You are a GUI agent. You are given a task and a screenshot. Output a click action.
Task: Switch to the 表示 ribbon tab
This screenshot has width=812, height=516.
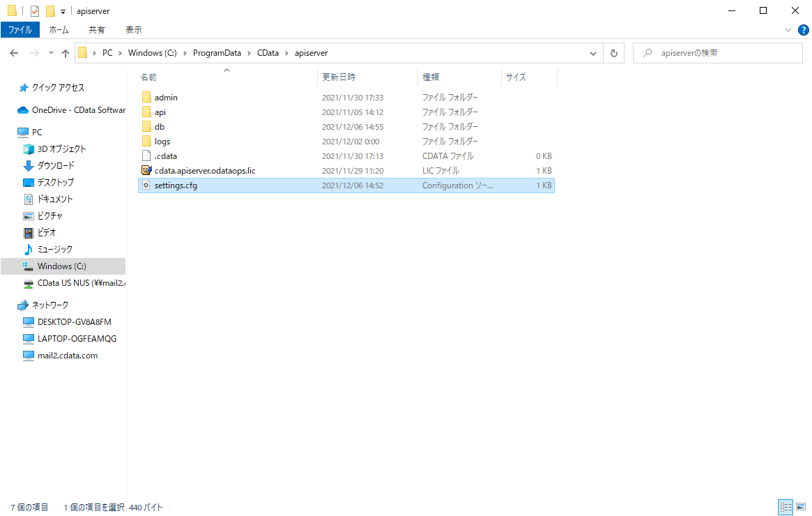pos(134,29)
